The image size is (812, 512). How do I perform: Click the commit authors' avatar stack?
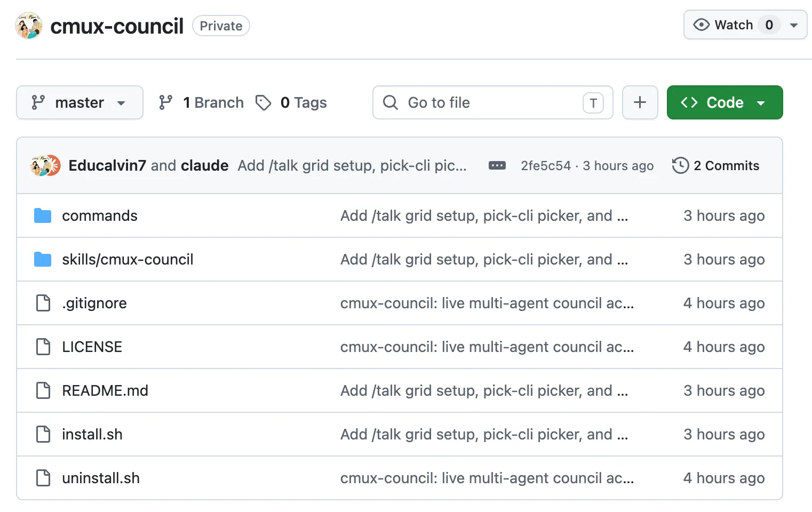point(46,165)
